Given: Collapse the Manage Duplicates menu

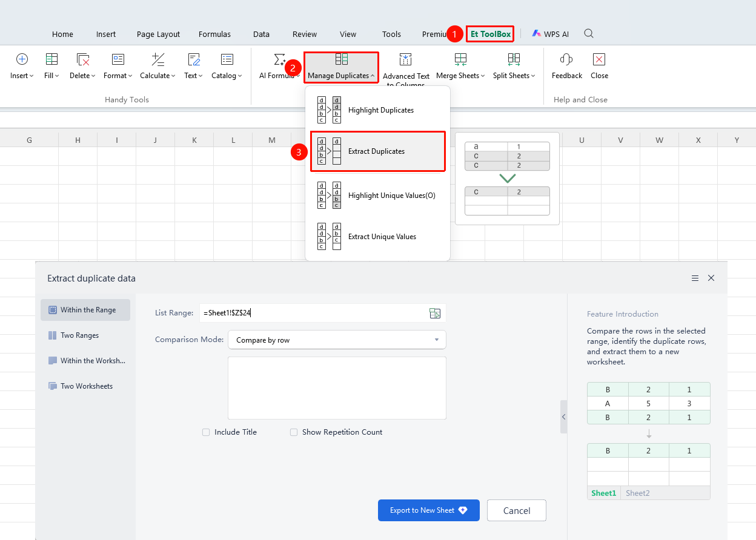Looking at the screenshot, I should point(341,67).
